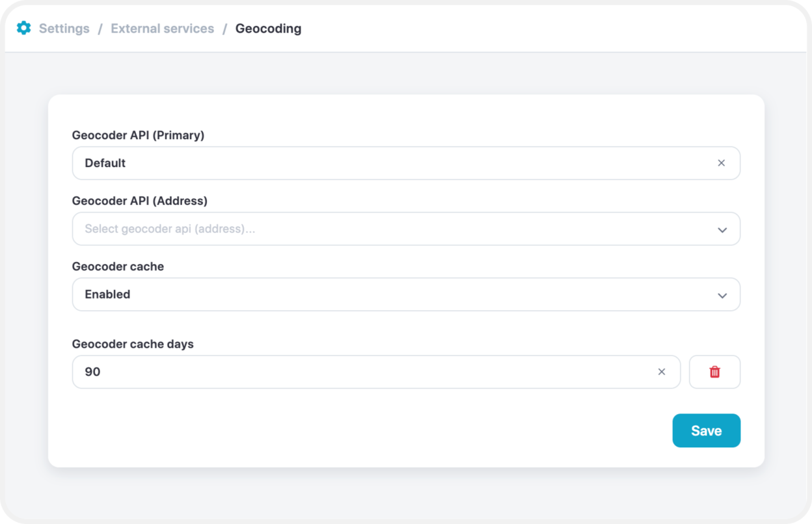Image resolution: width=812 pixels, height=524 pixels.
Task: Expand the Geocoder API (Address) chevron
Action: point(722,229)
